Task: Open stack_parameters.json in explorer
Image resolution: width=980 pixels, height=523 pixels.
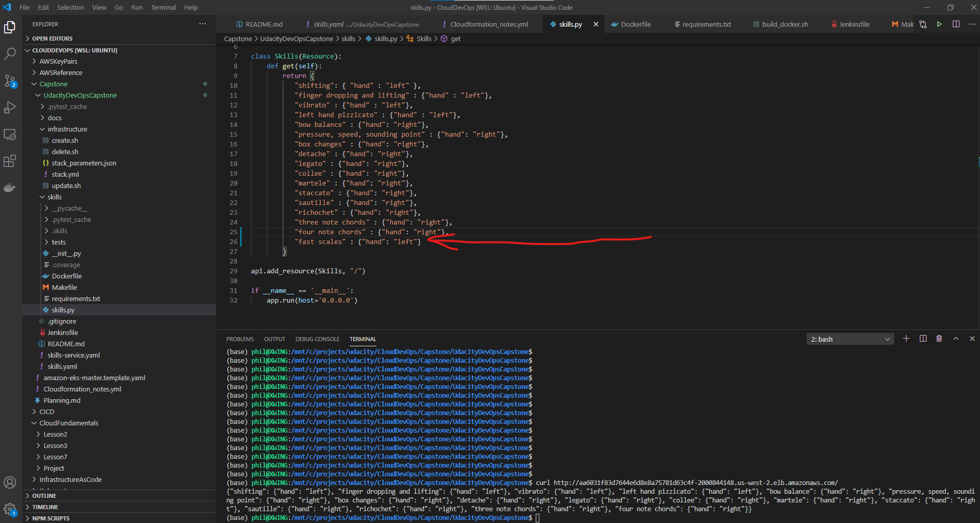Action: [119, 163]
